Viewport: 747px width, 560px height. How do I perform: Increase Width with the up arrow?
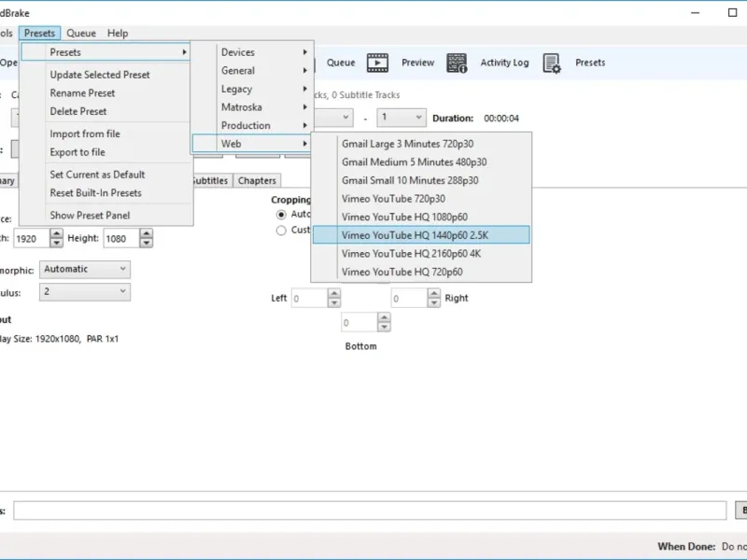pos(56,234)
